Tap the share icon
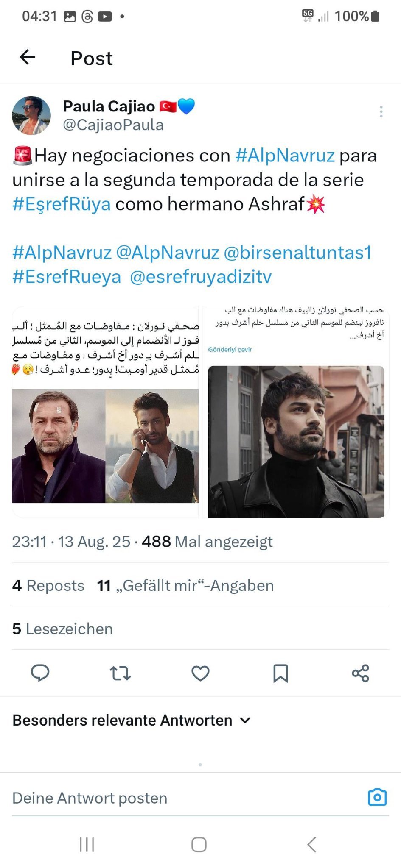This screenshot has height=868, width=401. tap(360, 673)
